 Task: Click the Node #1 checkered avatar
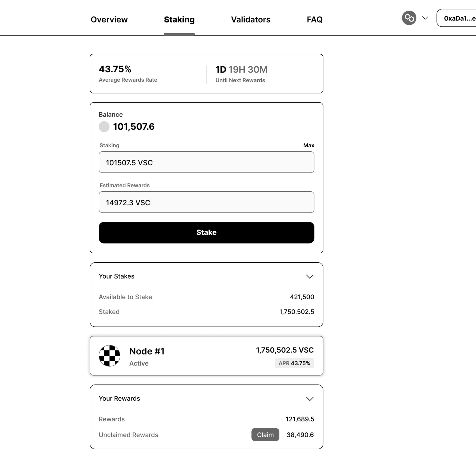109,356
